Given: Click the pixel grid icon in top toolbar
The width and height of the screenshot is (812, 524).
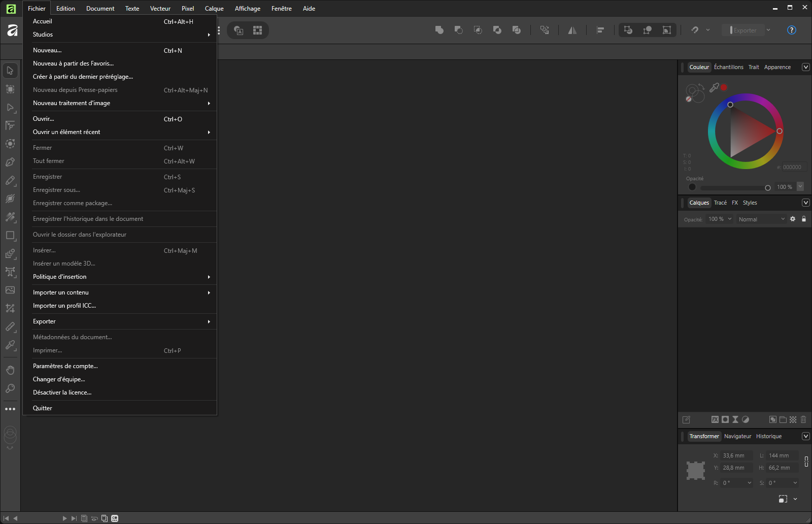Looking at the screenshot, I should coord(258,30).
